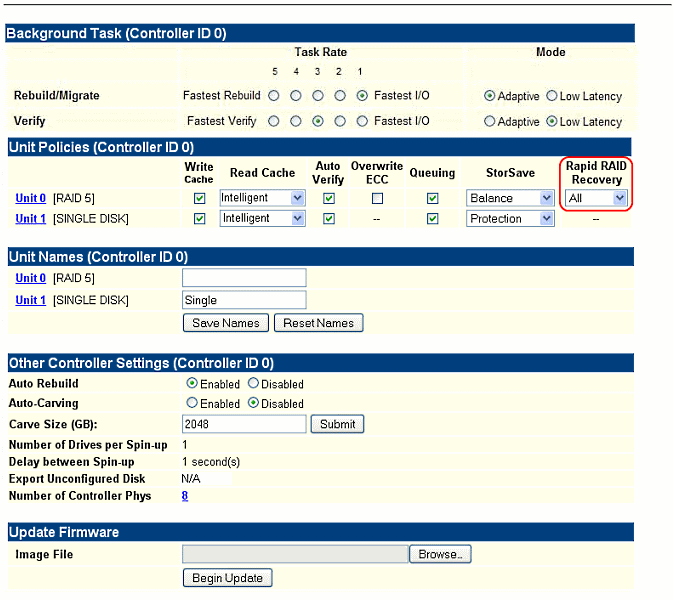Toggle Queuing for Unit 1
Viewport: 673px width, 600px height.
[433, 219]
